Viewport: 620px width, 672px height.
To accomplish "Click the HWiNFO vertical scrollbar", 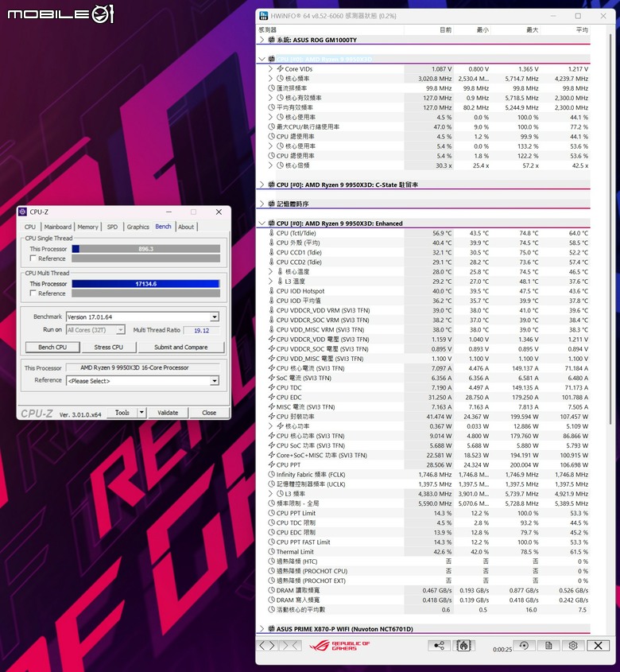I will click(x=611, y=229).
